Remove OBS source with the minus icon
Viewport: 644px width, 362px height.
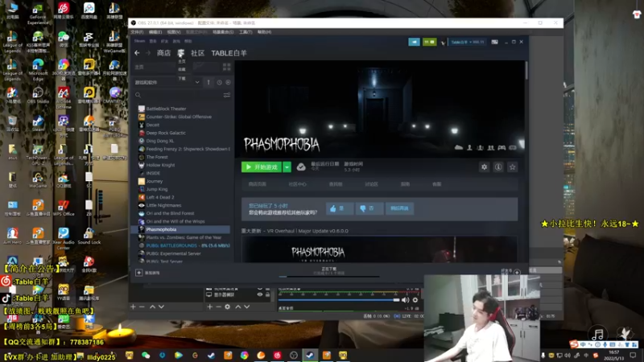[x=218, y=306]
